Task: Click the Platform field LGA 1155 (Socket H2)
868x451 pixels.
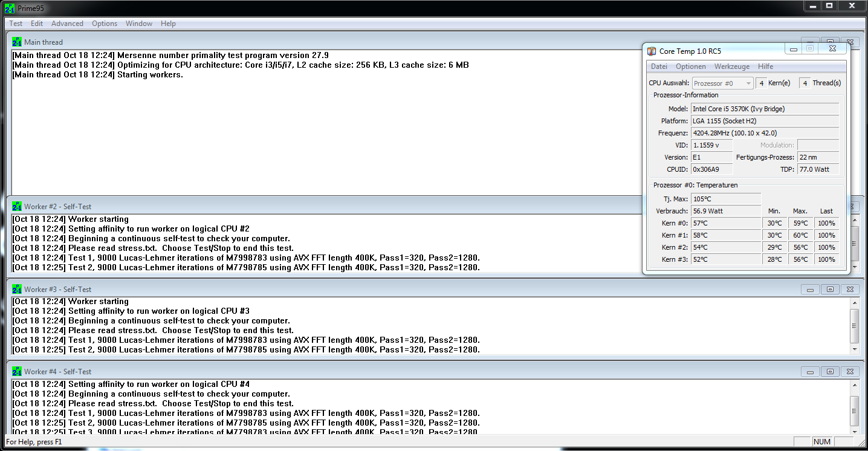Action: tap(765, 121)
